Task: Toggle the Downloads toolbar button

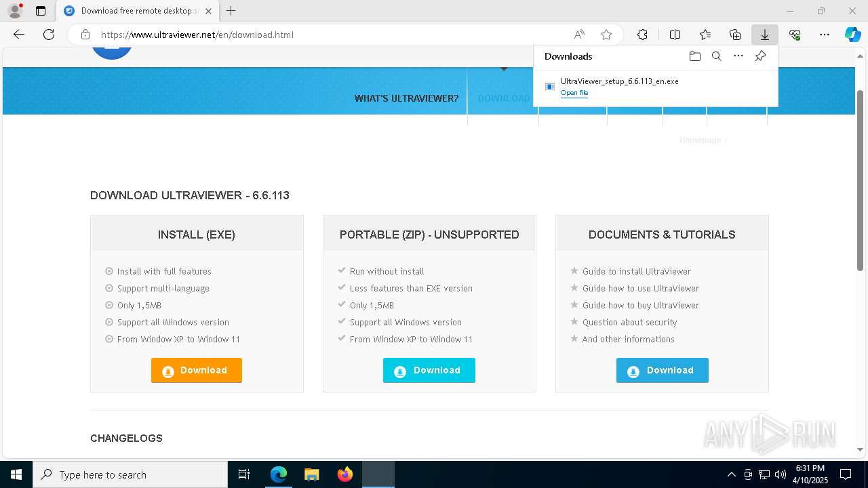Action: (x=765, y=35)
